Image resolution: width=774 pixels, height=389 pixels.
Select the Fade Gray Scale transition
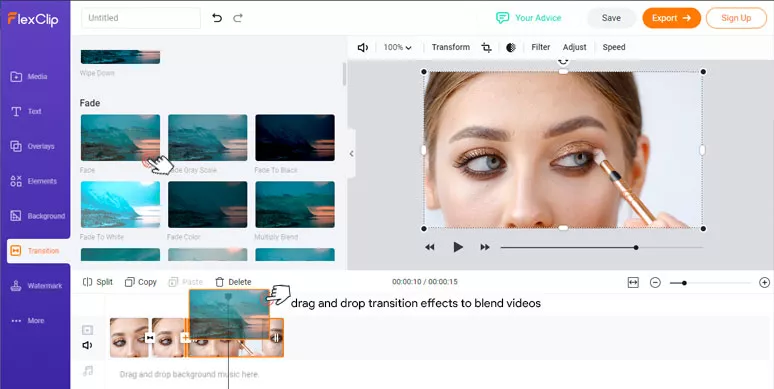pyautogui.click(x=208, y=138)
